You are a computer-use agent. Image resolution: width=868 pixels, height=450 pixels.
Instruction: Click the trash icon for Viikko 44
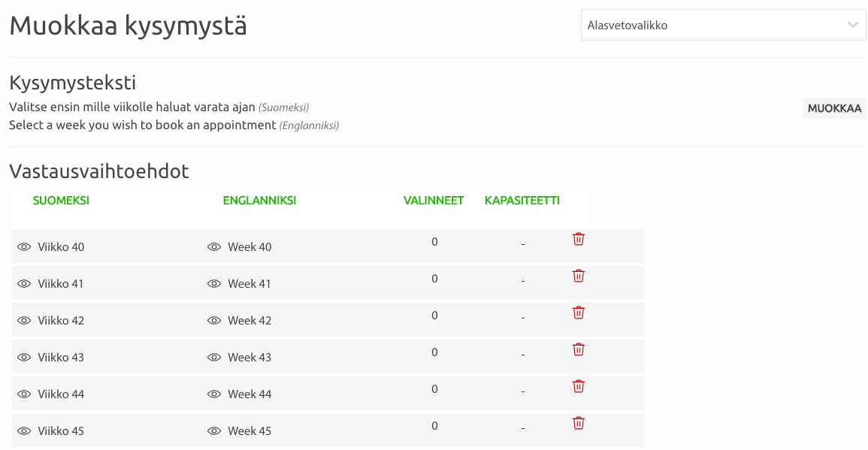point(579,386)
